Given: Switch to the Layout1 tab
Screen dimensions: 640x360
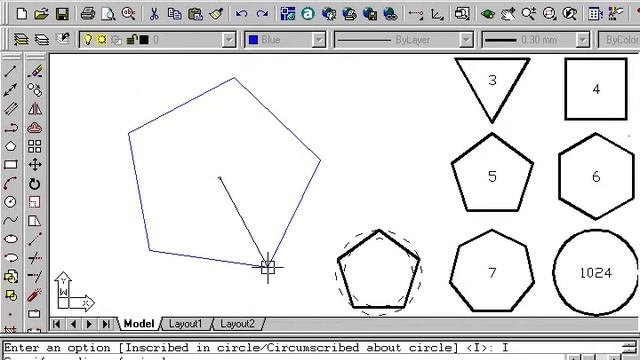Looking at the screenshot, I should click(185, 324).
